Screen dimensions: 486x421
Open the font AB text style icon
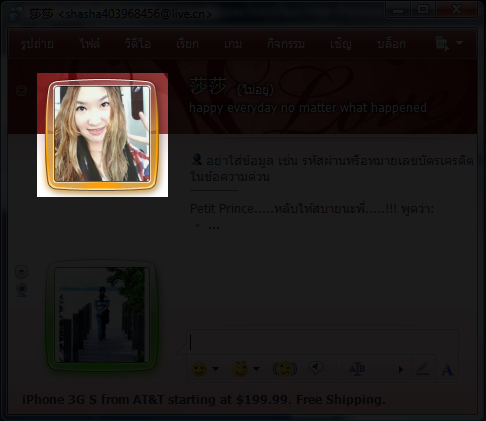click(357, 369)
